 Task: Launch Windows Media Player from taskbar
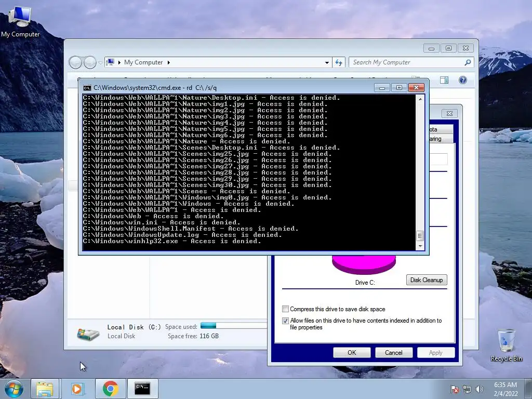click(x=77, y=389)
